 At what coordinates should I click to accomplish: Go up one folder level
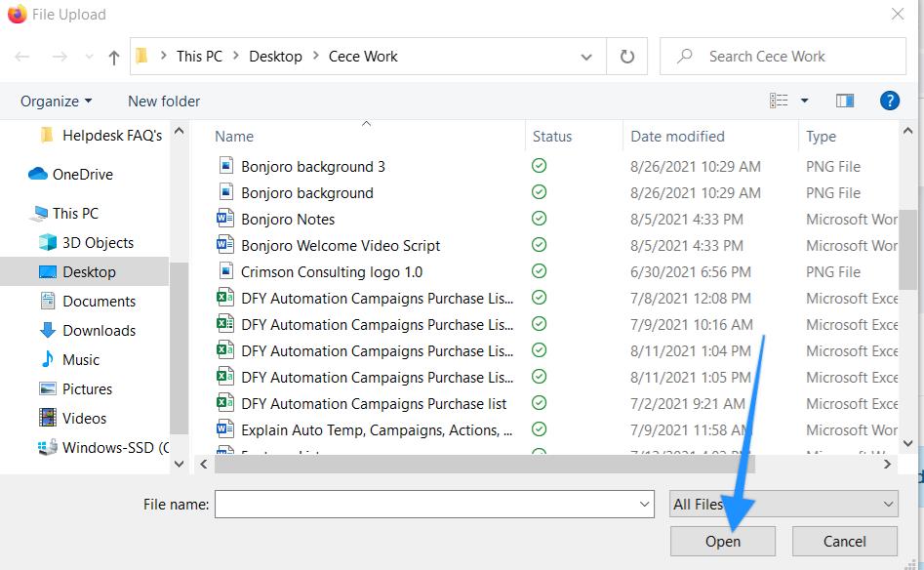pos(114,58)
